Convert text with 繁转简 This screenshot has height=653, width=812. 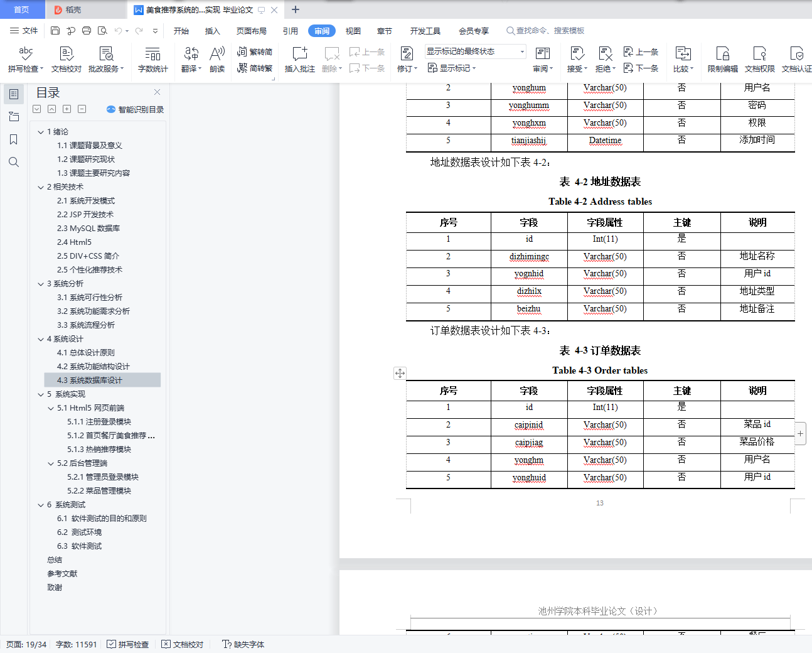click(x=255, y=52)
